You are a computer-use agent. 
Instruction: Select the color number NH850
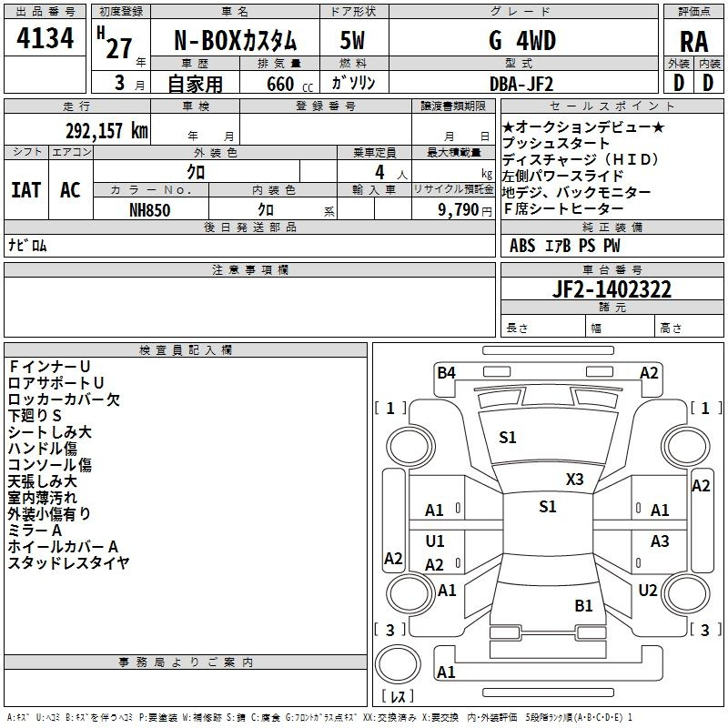tap(150, 209)
